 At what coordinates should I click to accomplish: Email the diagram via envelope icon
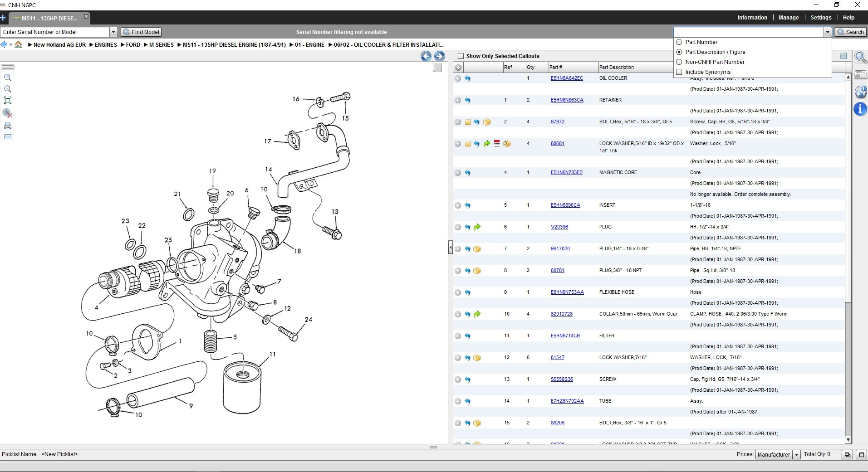pyautogui.click(x=8, y=136)
